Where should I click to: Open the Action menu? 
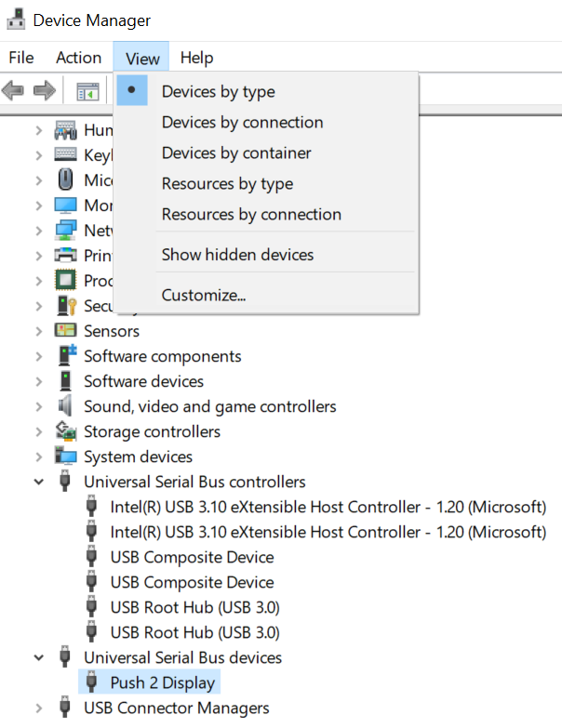(x=78, y=58)
